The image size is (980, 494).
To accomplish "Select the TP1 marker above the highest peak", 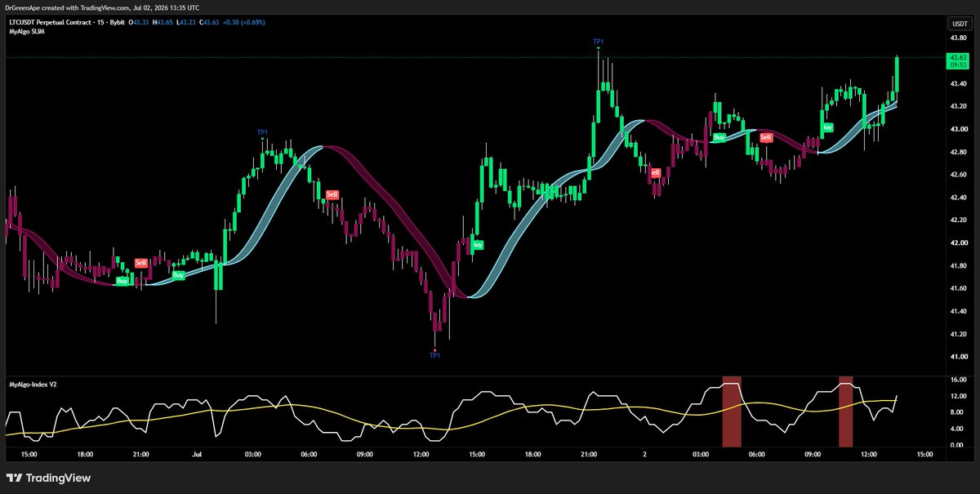I will pyautogui.click(x=599, y=40).
